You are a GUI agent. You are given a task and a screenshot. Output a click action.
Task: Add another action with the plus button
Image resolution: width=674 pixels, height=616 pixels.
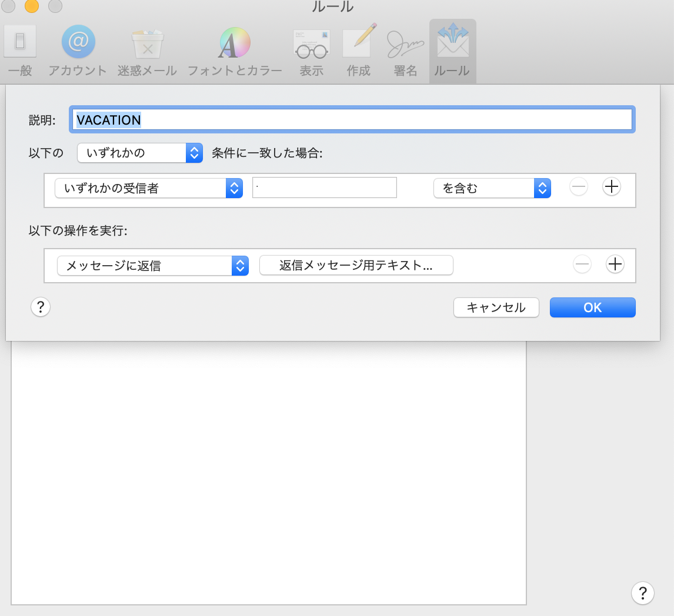pyautogui.click(x=615, y=265)
